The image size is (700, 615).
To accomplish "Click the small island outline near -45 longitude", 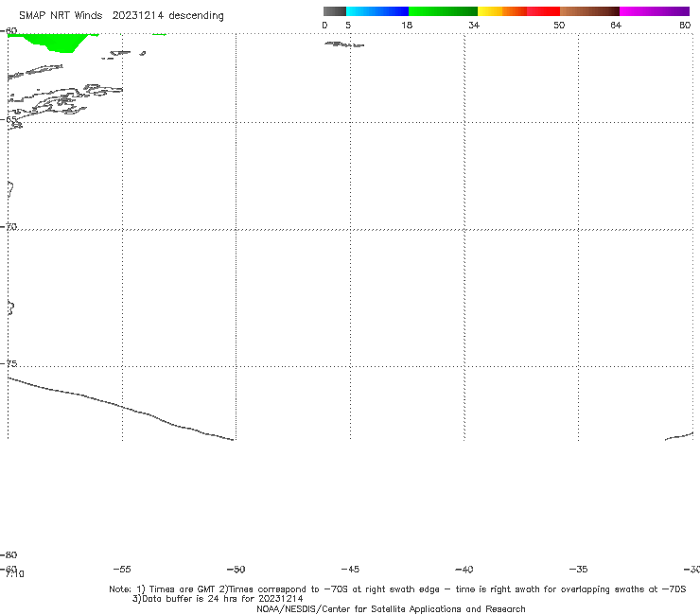I will coord(344,44).
